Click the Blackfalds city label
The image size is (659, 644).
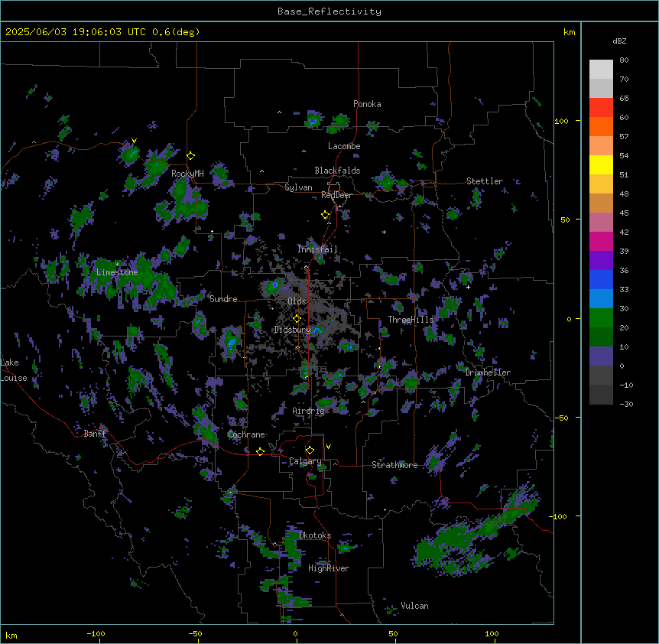337,171
